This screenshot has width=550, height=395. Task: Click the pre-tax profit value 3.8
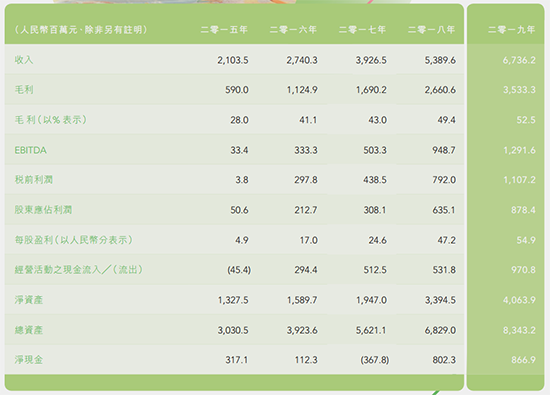(x=242, y=180)
